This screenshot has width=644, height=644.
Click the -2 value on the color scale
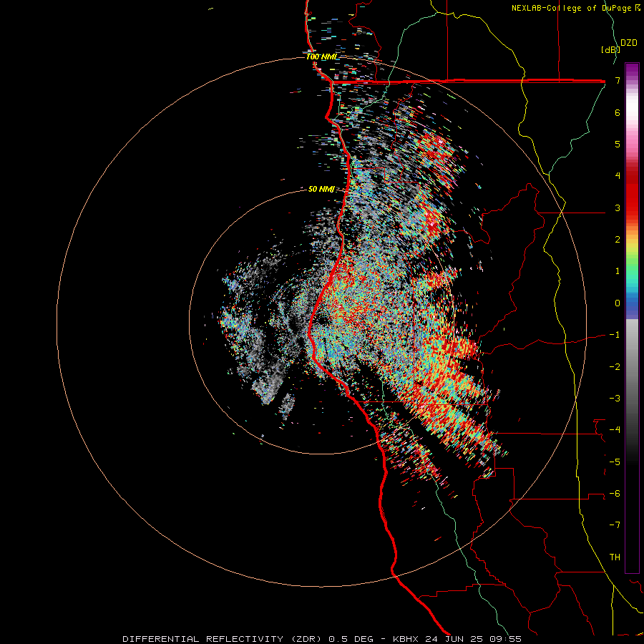[615, 367]
